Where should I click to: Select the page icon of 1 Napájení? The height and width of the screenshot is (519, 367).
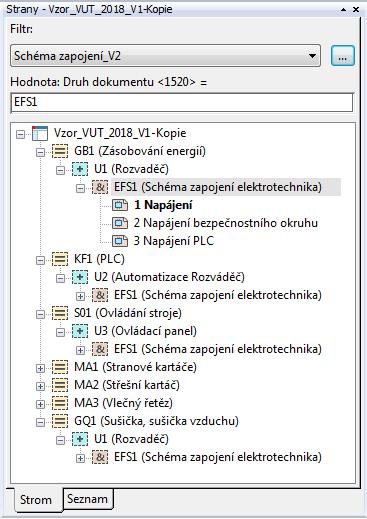(120, 205)
